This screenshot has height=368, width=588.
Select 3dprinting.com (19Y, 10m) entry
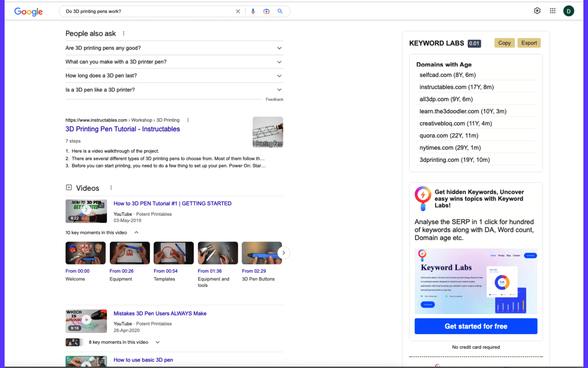[x=455, y=160]
